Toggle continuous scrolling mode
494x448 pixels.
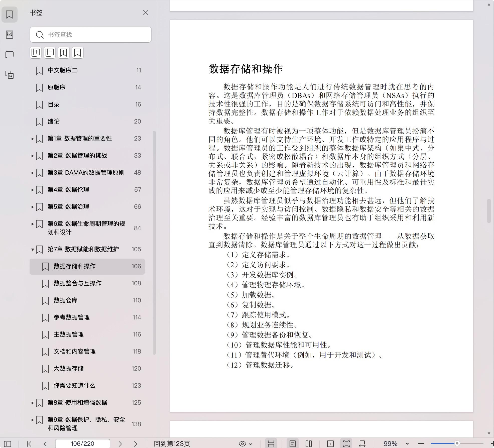271,444
